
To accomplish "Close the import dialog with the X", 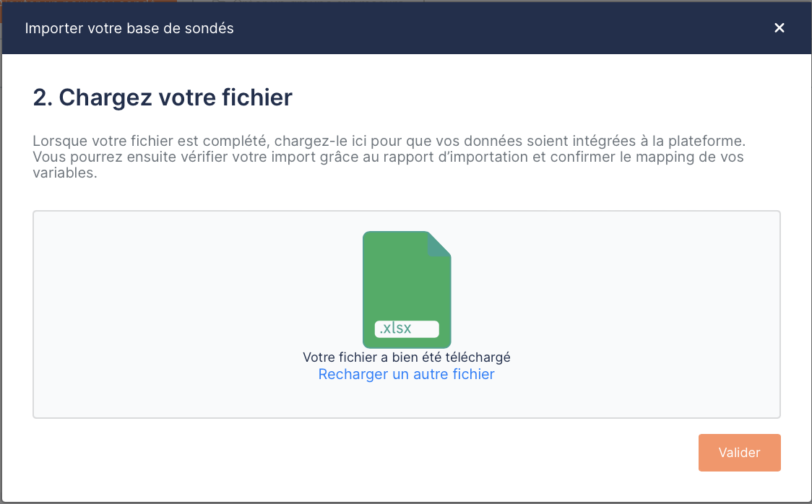I will click(779, 28).
